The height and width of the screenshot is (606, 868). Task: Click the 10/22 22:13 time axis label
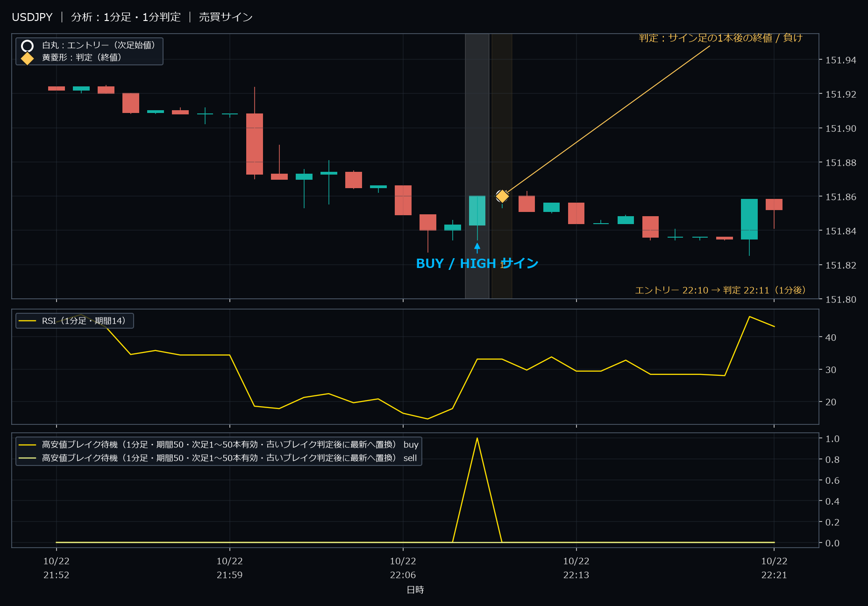tap(576, 568)
